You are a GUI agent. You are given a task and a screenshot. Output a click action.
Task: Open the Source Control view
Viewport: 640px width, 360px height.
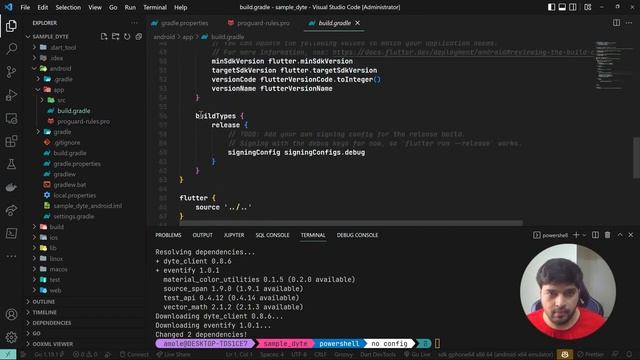tap(11, 72)
